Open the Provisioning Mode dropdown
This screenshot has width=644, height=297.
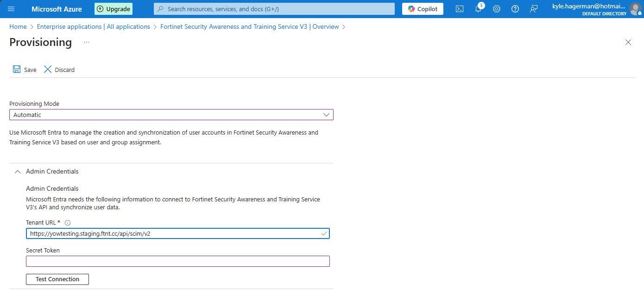(x=171, y=115)
